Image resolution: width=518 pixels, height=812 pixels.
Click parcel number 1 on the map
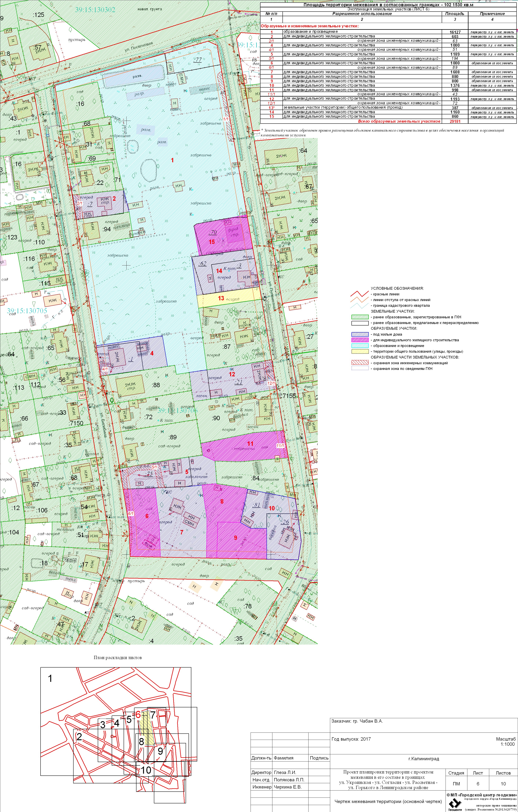tap(172, 160)
